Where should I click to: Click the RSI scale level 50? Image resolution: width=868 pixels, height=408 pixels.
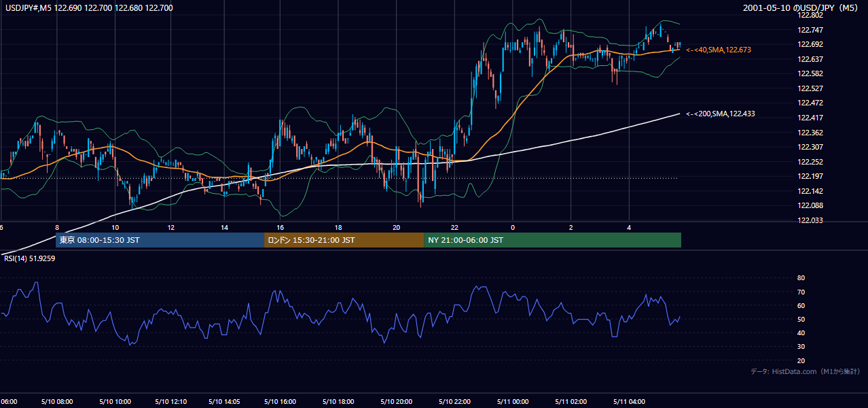tap(801, 319)
